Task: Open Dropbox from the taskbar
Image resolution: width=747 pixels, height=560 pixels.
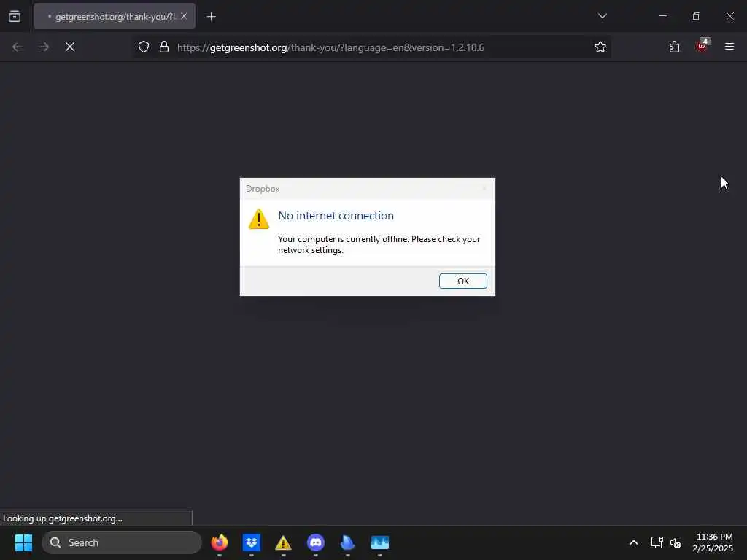Action: pyautogui.click(x=252, y=542)
